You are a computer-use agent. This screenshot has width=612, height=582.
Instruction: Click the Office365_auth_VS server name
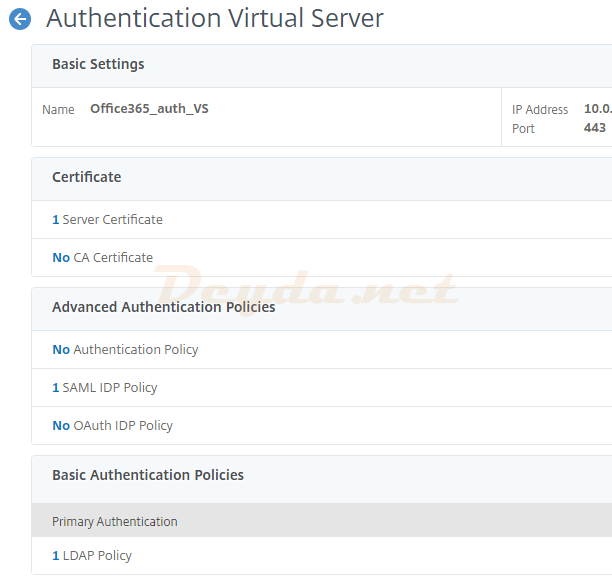click(149, 109)
